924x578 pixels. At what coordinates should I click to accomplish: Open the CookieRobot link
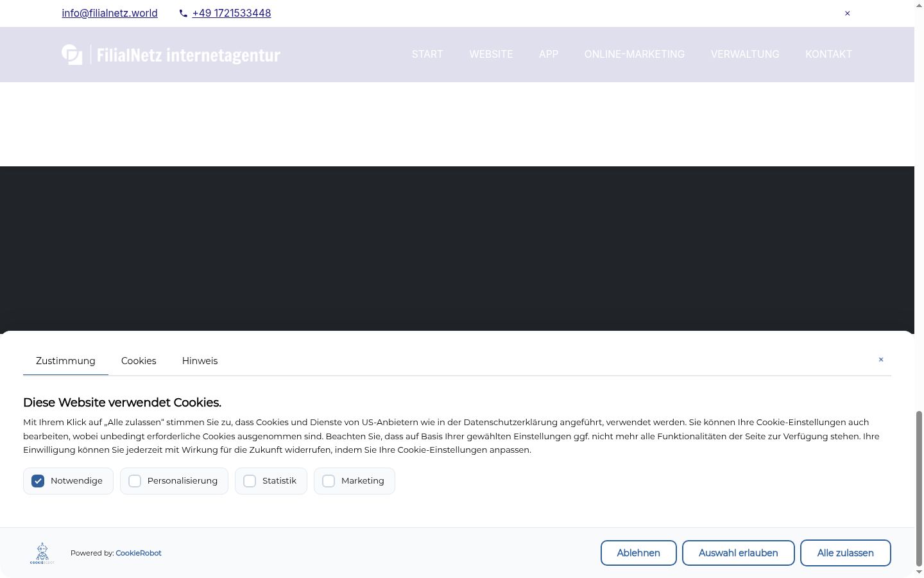139,553
